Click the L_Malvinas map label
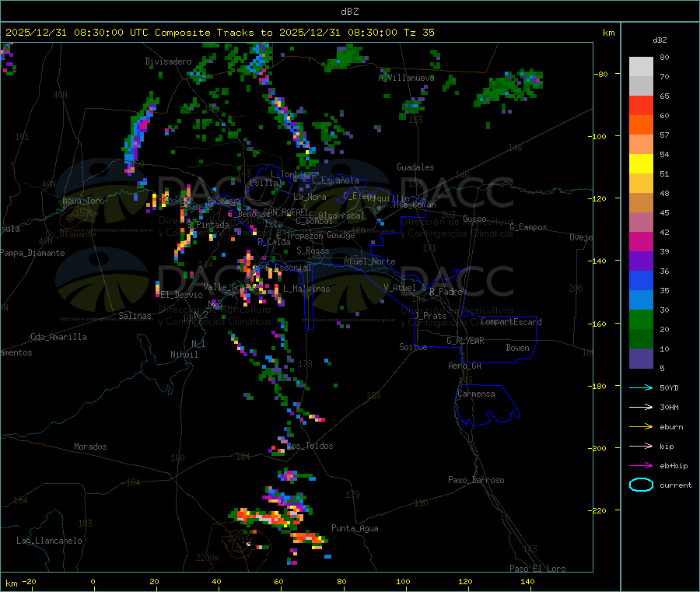700x592 pixels. coord(306,289)
